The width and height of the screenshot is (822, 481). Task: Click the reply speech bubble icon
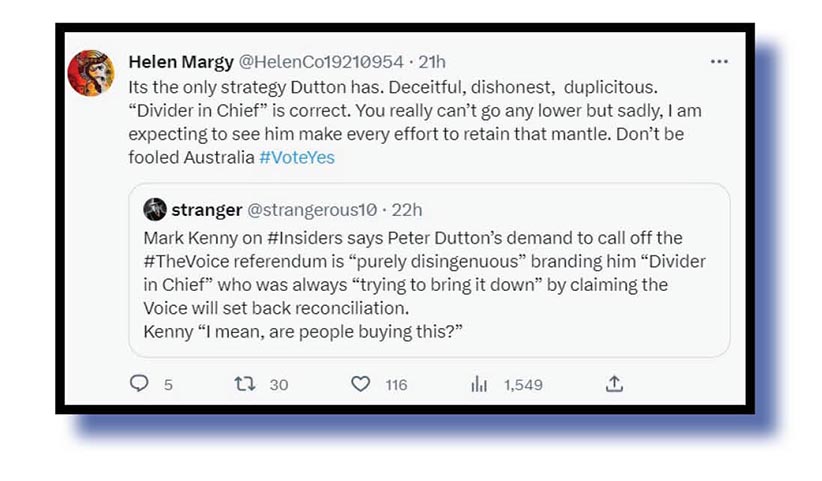coord(139,384)
